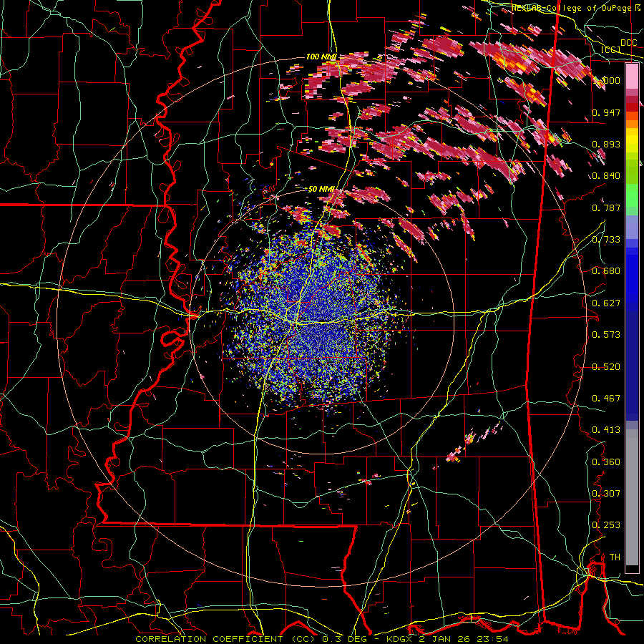This screenshot has height=644, width=644.
Task: Click the 50 NMI range ring label
Action: click(321, 189)
